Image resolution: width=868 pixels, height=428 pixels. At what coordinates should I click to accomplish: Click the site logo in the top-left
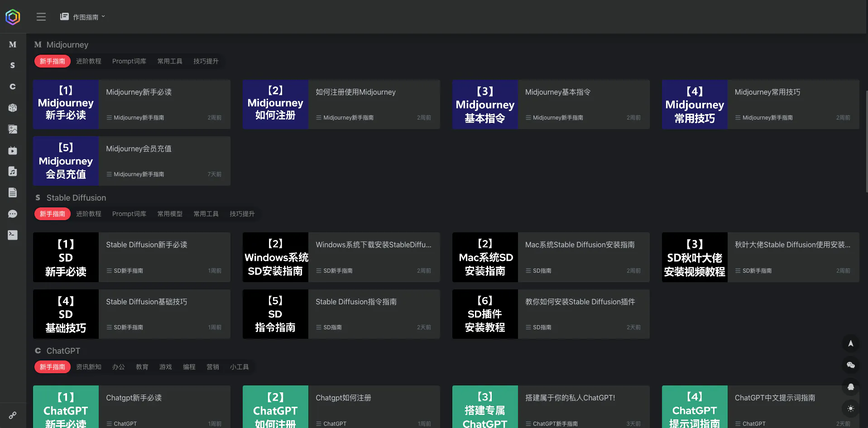tap(13, 17)
